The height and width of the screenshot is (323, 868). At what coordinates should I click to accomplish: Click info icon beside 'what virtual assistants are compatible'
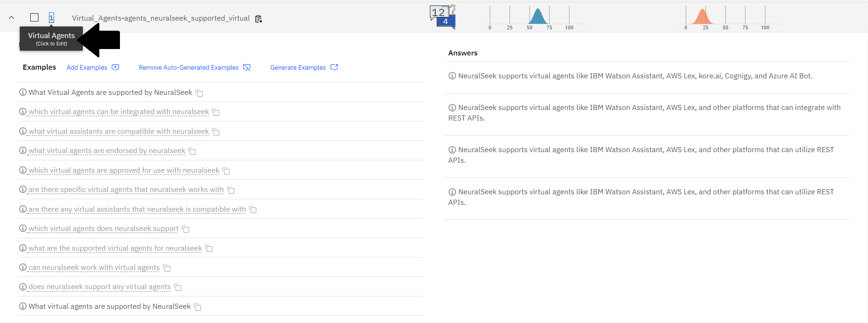[23, 131]
